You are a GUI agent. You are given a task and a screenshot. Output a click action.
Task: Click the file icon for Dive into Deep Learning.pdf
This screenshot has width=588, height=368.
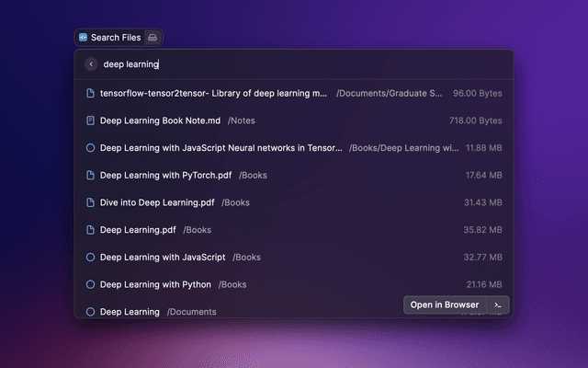(x=90, y=202)
